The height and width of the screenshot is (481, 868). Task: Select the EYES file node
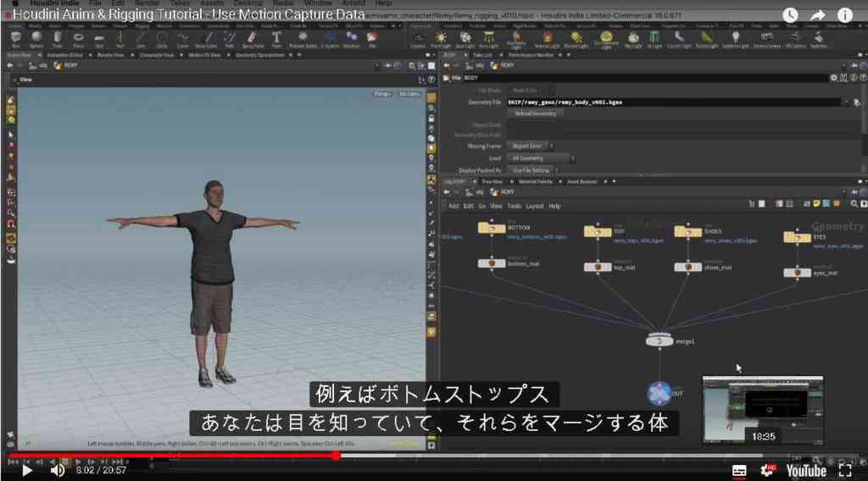pos(797,237)
